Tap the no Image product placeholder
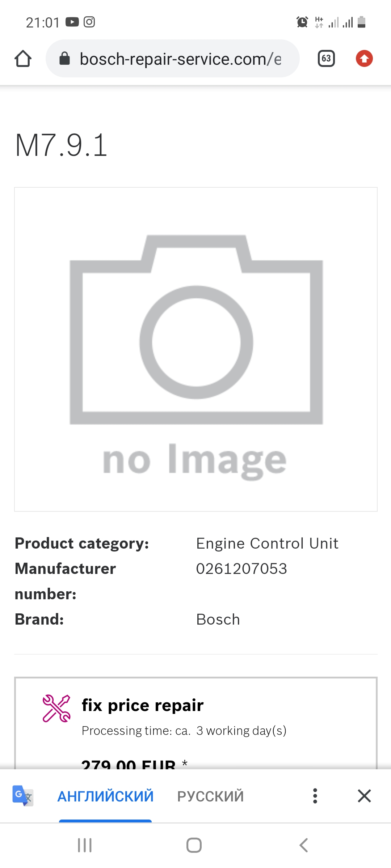Image resolution: width=391 pixels, height=868 pixels. point(196,349)
